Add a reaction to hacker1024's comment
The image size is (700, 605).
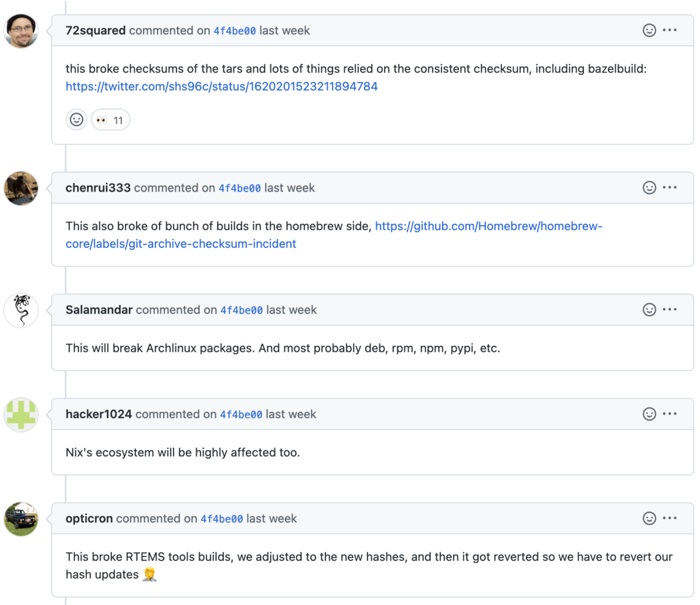649,414
